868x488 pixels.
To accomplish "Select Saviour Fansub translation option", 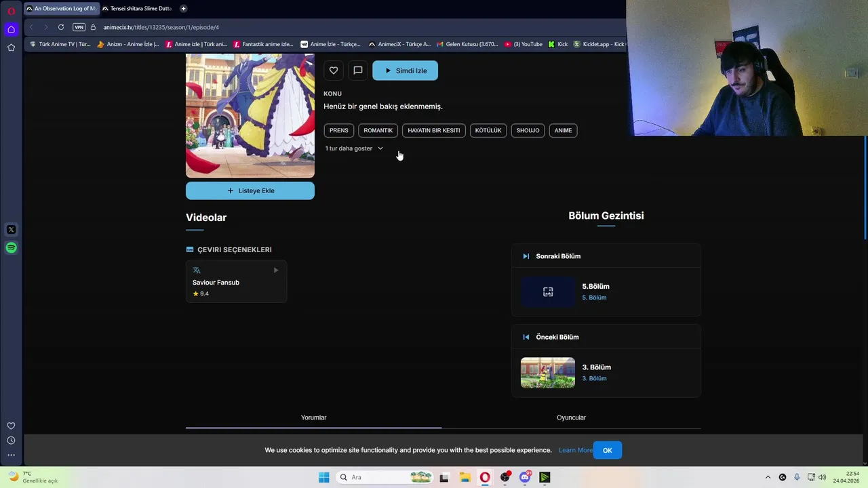I will pyautogui.click(x=236, y=281).
